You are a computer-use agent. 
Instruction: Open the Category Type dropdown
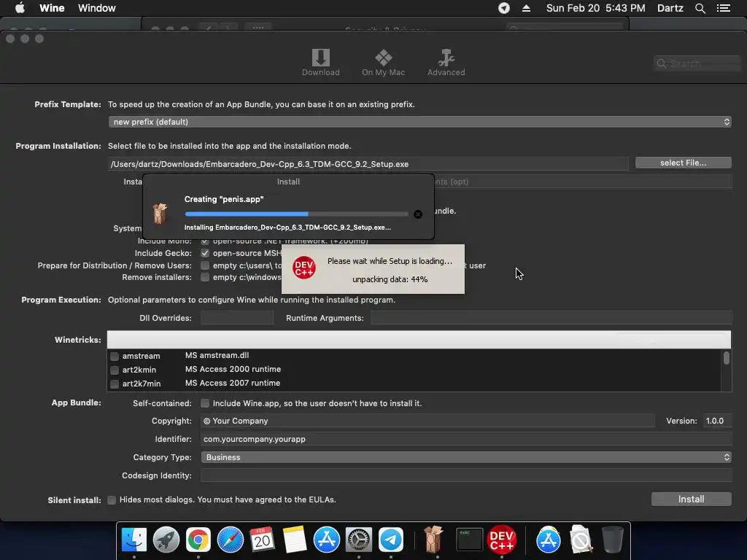(x=466, y=457)
